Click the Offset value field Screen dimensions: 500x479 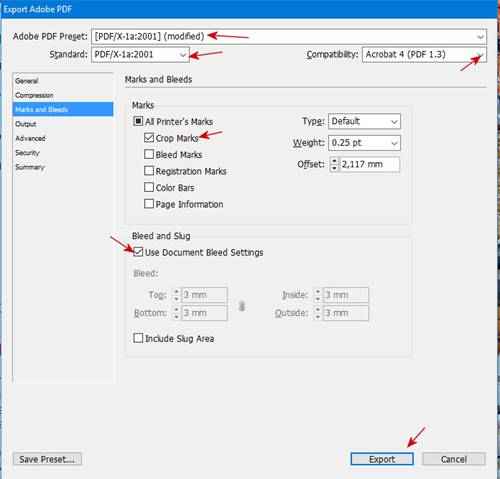369,164
